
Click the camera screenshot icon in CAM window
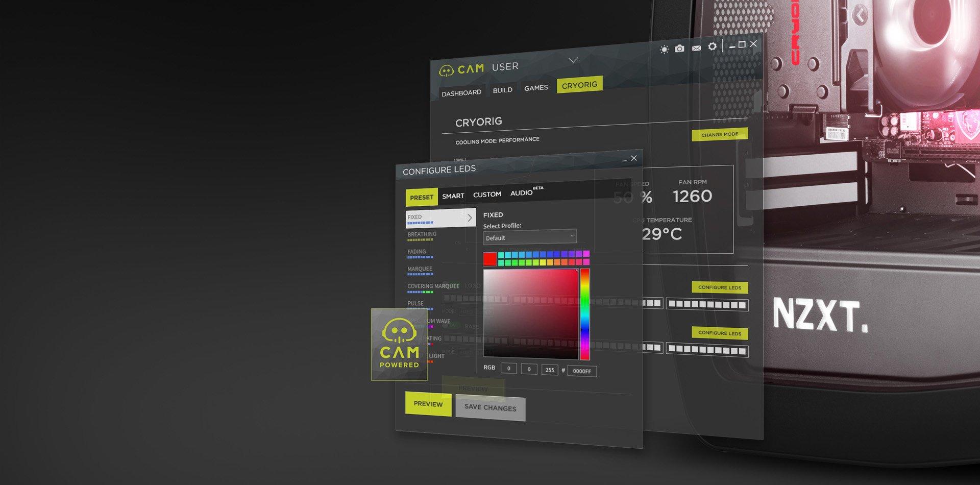pos(679,48)
